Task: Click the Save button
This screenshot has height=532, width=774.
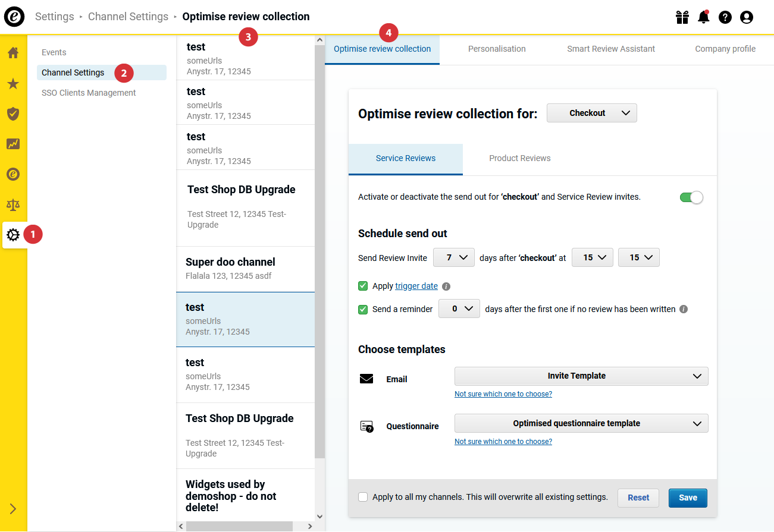Action: point(688,498)
